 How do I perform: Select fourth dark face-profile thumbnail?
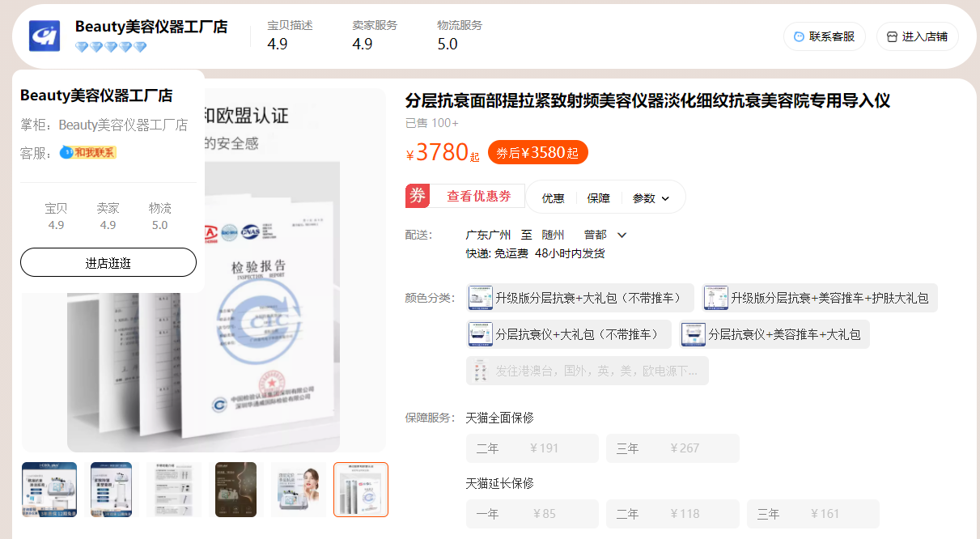(x=236, y=490)
